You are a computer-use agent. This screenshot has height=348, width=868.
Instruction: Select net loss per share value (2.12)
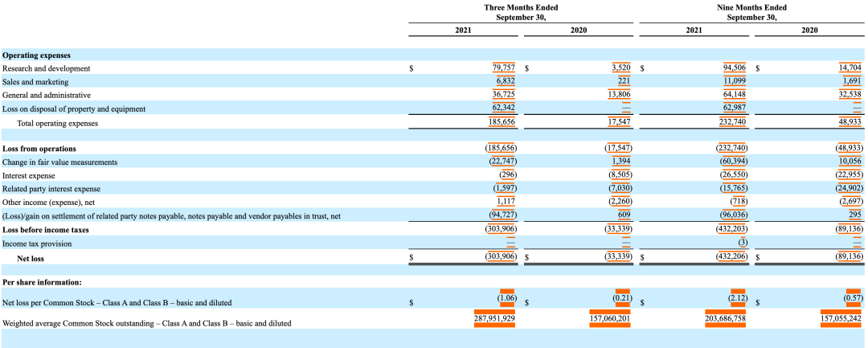(x=739, y=297)
